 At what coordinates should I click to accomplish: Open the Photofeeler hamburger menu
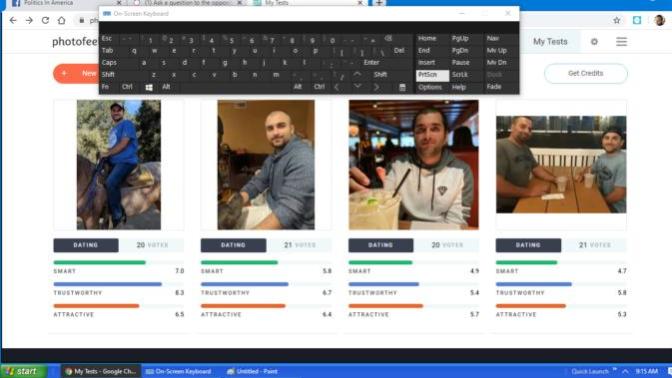point(621,42)
